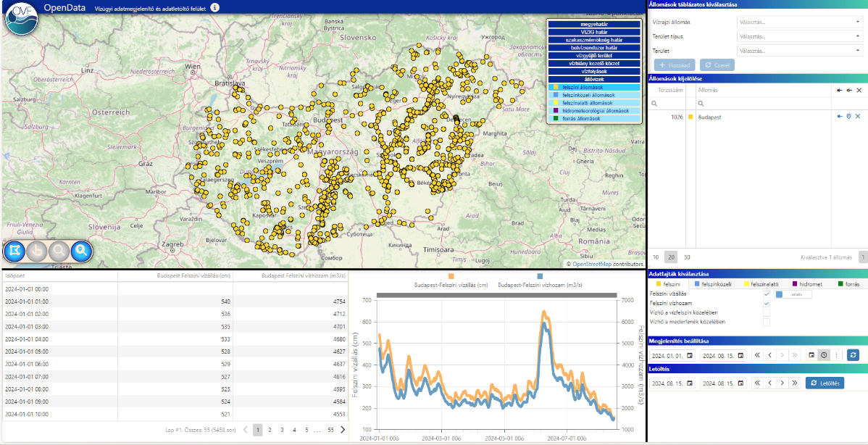
Task: Remove Budapest station using its X icon
Action: pyautogui.click(x=858, y=117)
